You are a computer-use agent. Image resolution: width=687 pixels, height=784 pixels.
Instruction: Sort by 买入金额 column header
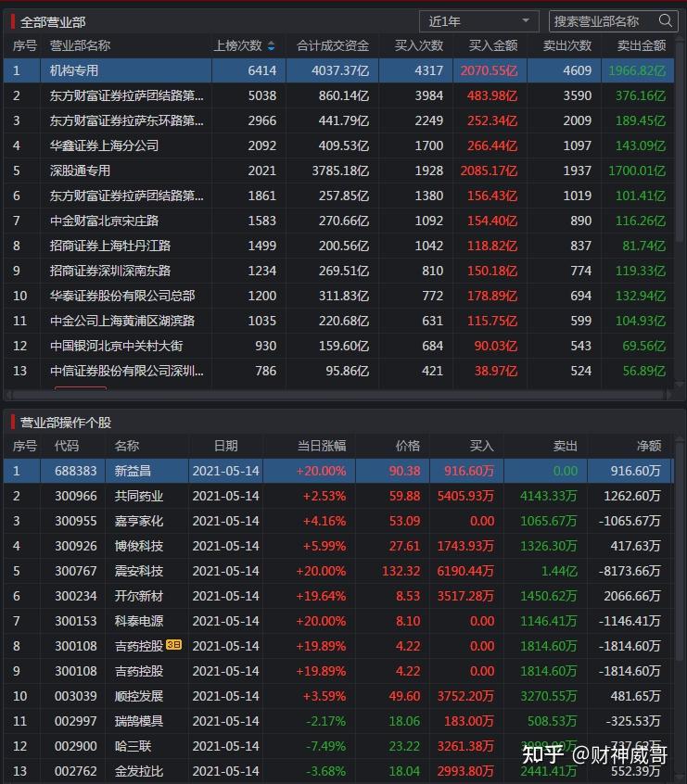pos(493,46)
